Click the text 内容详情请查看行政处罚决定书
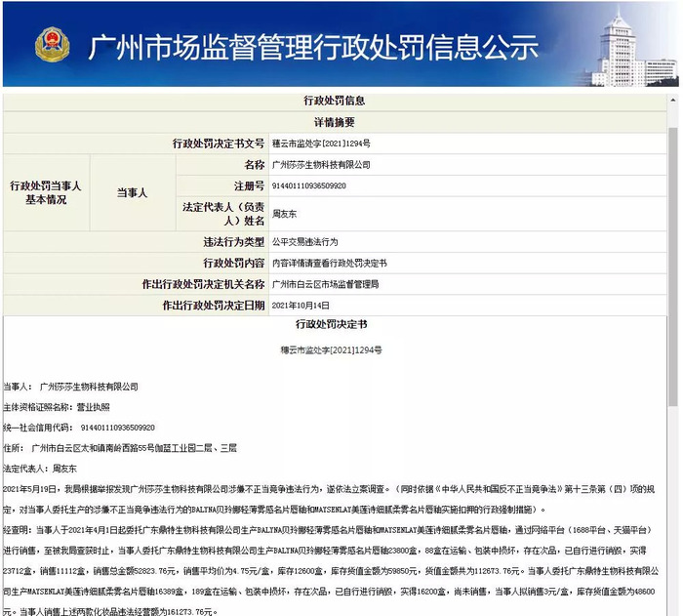 tap(330, 264)
